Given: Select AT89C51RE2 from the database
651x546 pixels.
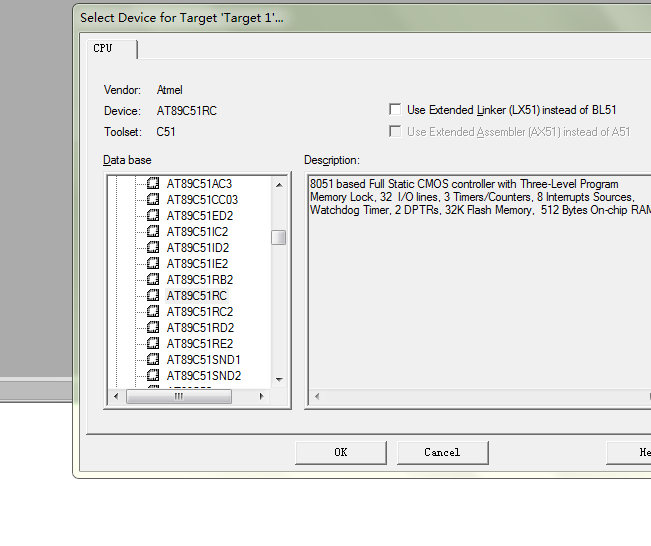Looking at the screenshot, I should (x=200, y=343).
